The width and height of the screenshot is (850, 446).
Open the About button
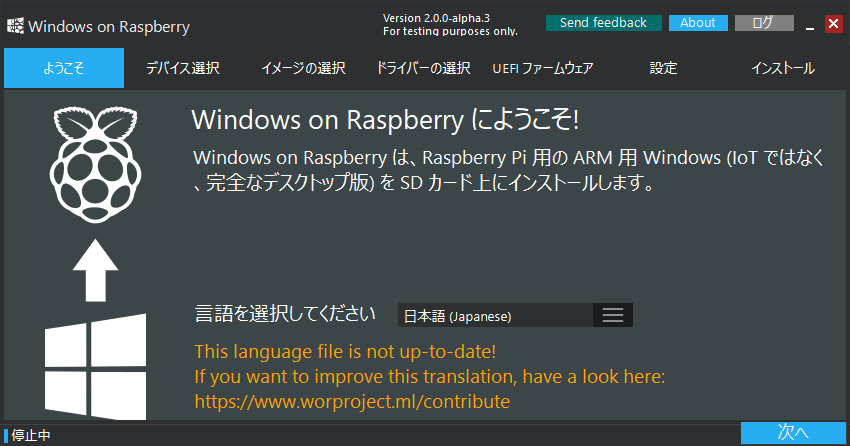(698, 23)
